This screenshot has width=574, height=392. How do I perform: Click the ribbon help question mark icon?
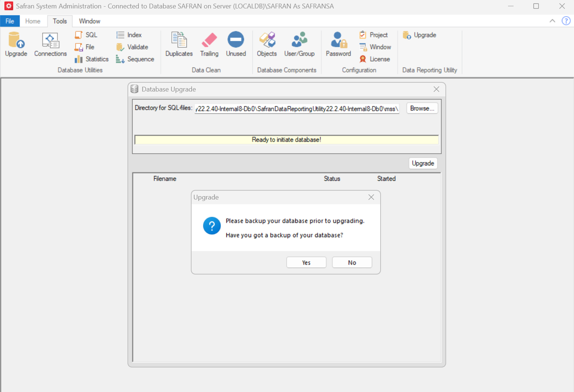[566, 21]
